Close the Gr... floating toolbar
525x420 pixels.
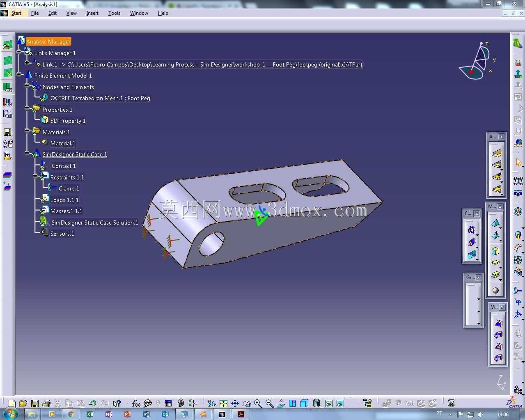click(478, 278)
